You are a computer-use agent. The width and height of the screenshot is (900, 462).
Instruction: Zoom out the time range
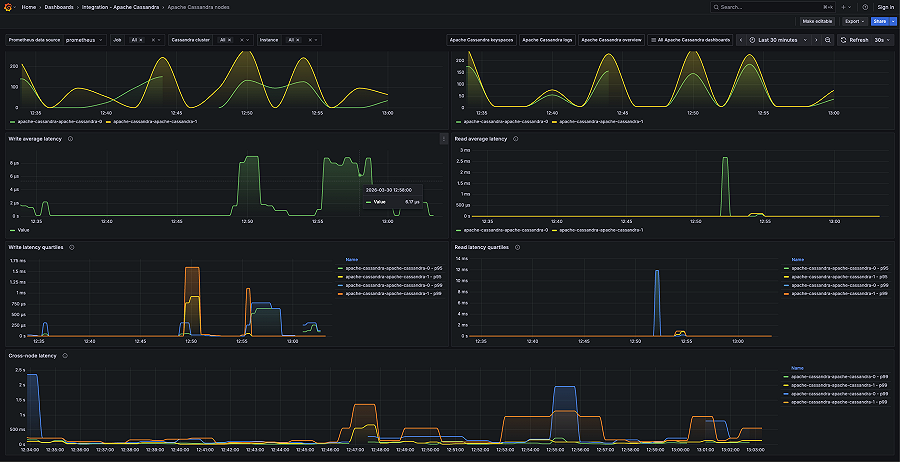(828, 40)
